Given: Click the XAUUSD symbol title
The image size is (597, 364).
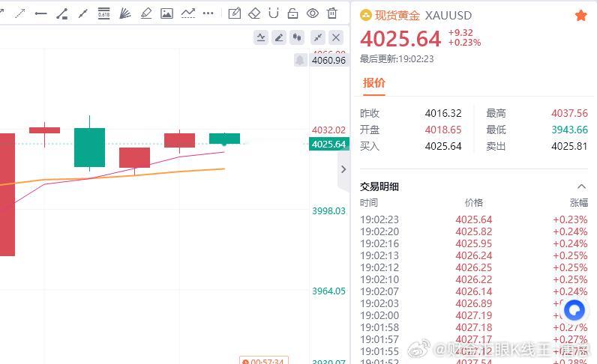Looking at the screenshot, I should pos(448,16).
